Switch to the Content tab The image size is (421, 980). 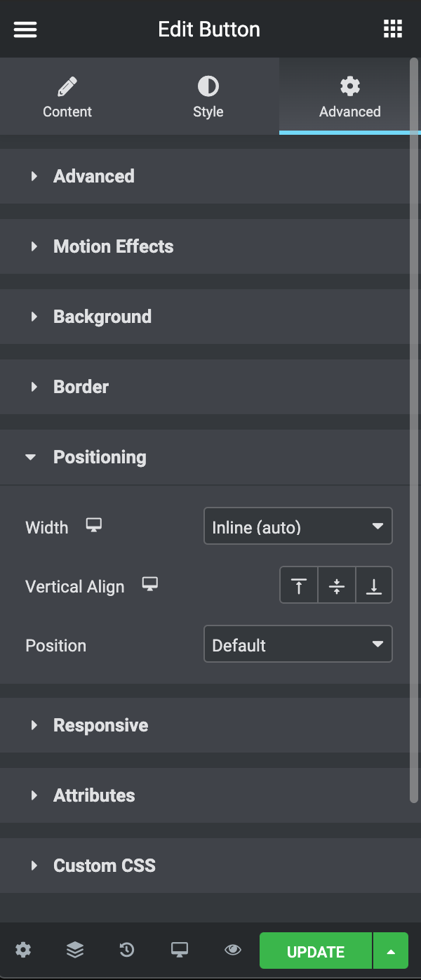(x=67, y=98)
